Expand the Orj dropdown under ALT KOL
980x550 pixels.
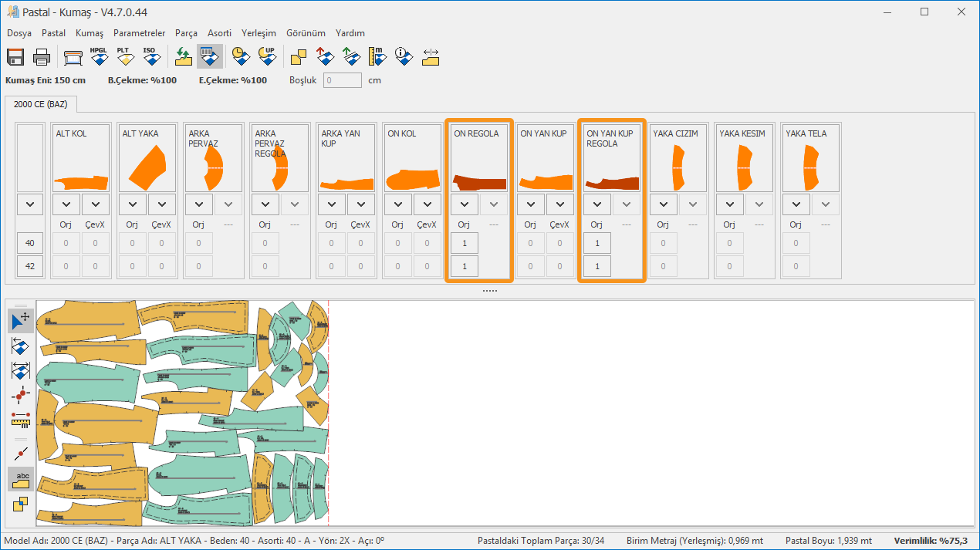[x=66, y=204]
